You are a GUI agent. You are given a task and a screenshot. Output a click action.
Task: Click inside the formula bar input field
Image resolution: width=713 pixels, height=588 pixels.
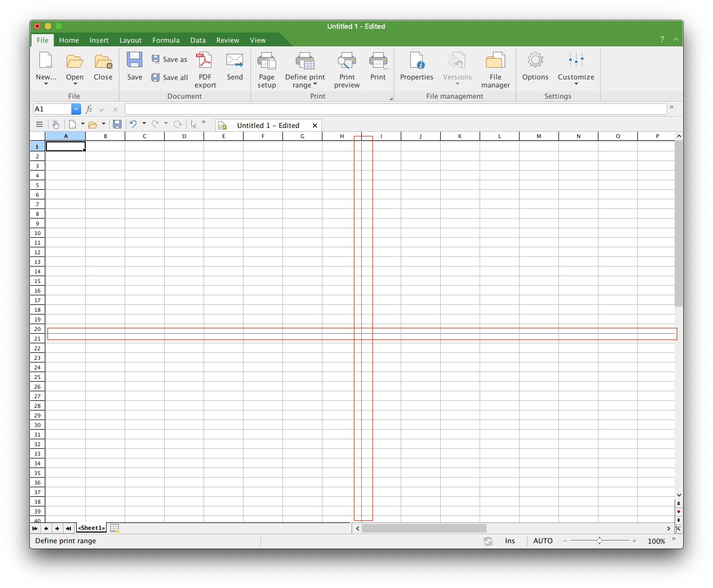(394, 109)
